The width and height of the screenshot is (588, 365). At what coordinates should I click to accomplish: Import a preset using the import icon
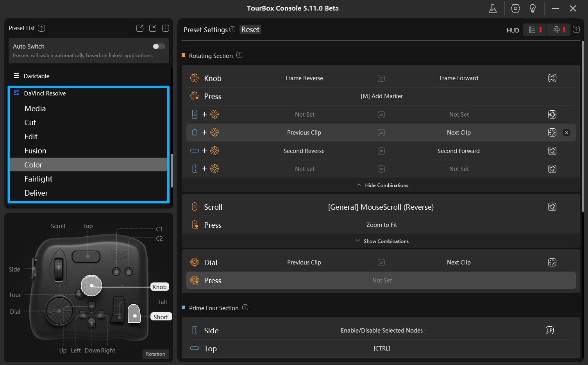pyautogui.click(x=153, y=28)
